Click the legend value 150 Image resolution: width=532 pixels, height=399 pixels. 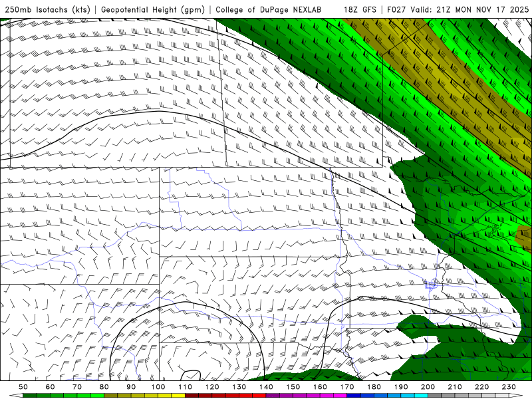pyautogui.click(x=293, y=387)
